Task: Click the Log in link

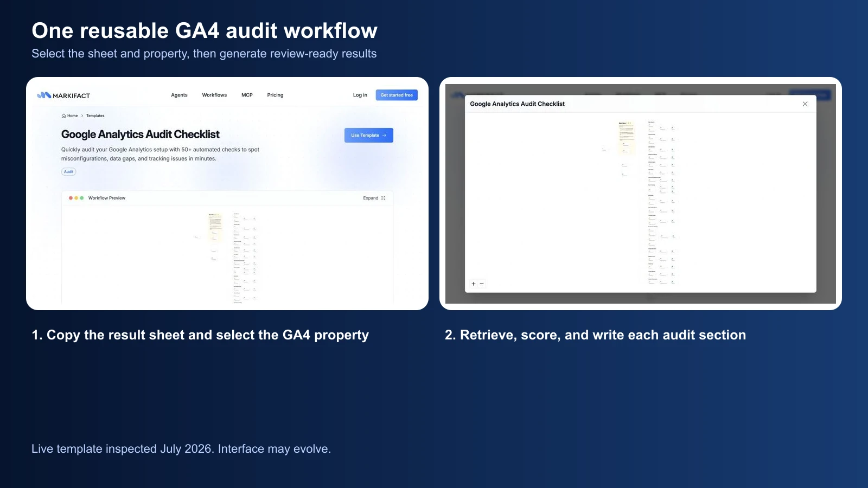Action: 360,95
